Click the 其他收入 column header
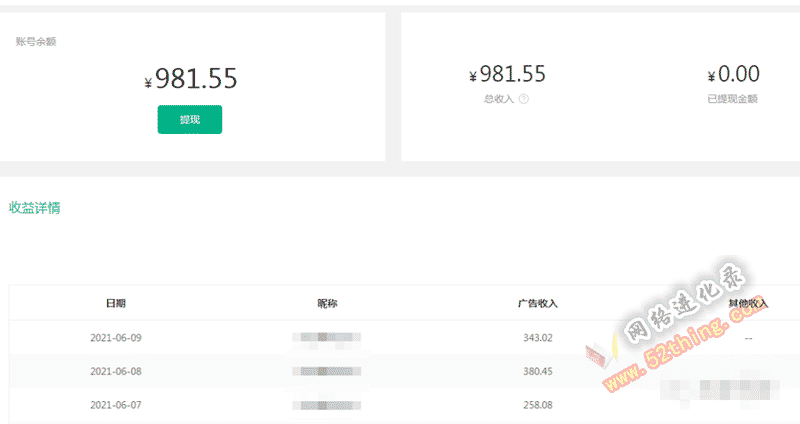Viewport: 800px width, 424px height. 748,304
